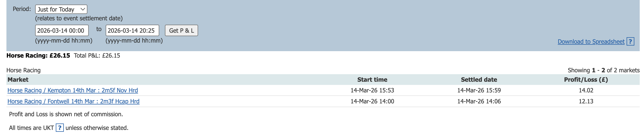Click the Total P&L £26.15 text
The height and width of the screenshot is (135, 644).
click(97, 56)
